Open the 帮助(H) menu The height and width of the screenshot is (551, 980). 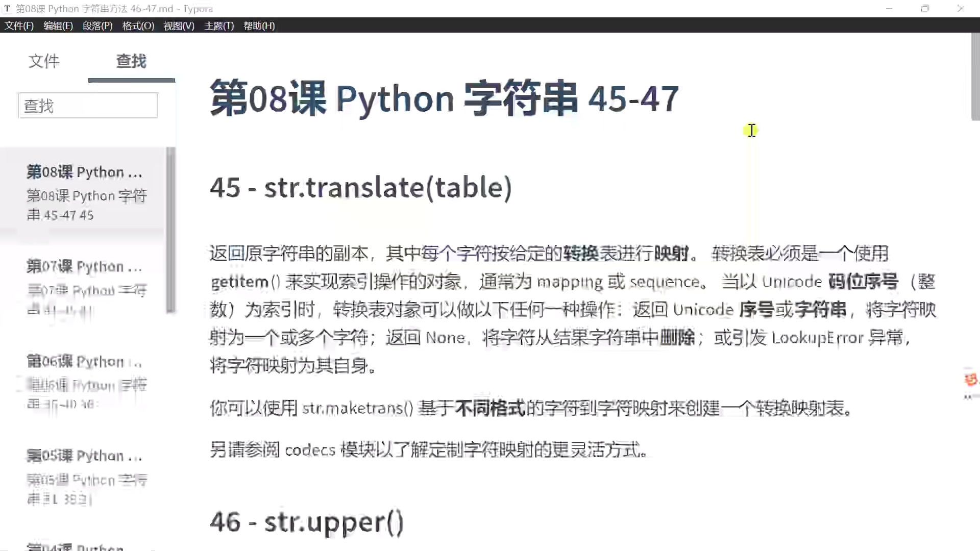[258, 26]
